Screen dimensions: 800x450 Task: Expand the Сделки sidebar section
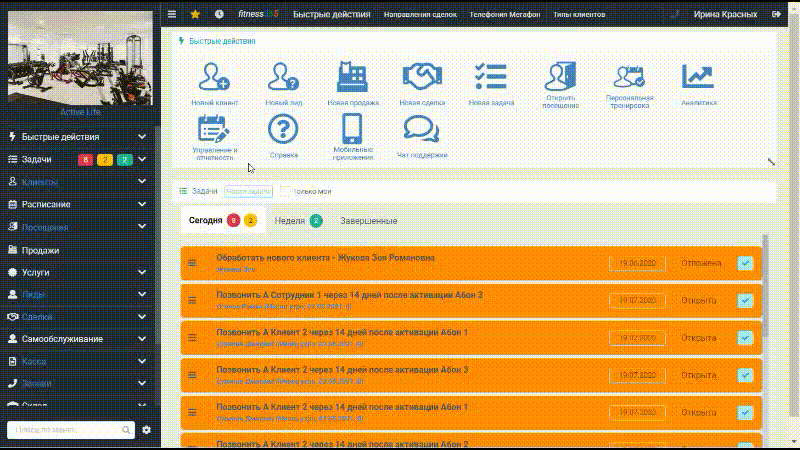pyautogui.click(x=142, y=317)
